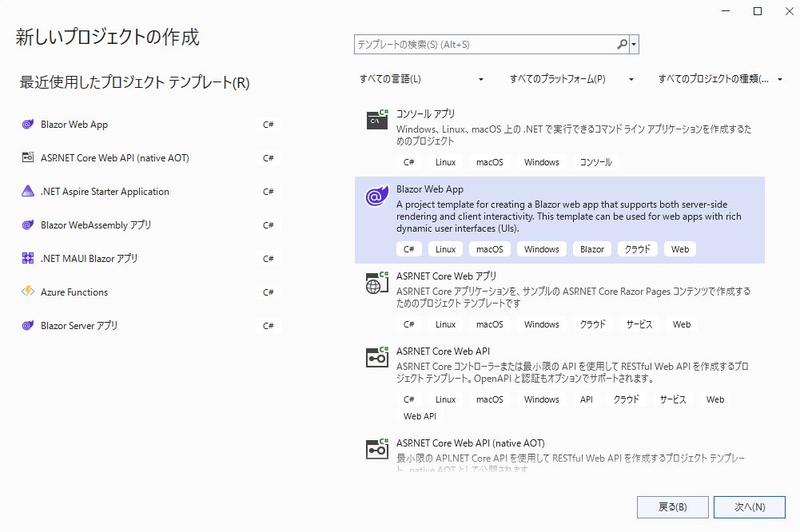Image resolution: width=800 pixels, height=532 pixels.
Task: Click the API tag on ASP.NET Core Web API
Action: point(587,399)
